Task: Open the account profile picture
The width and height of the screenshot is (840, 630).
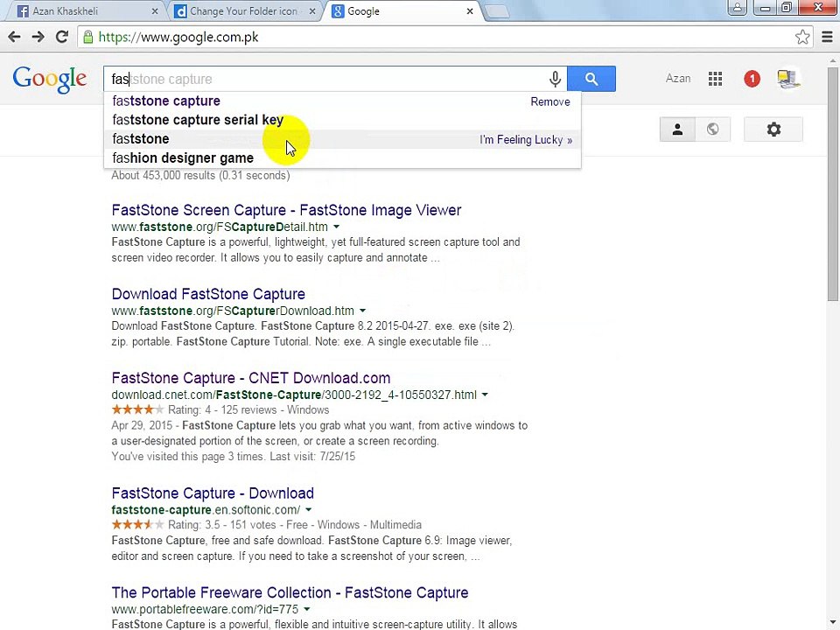Action: pos(788,79)
